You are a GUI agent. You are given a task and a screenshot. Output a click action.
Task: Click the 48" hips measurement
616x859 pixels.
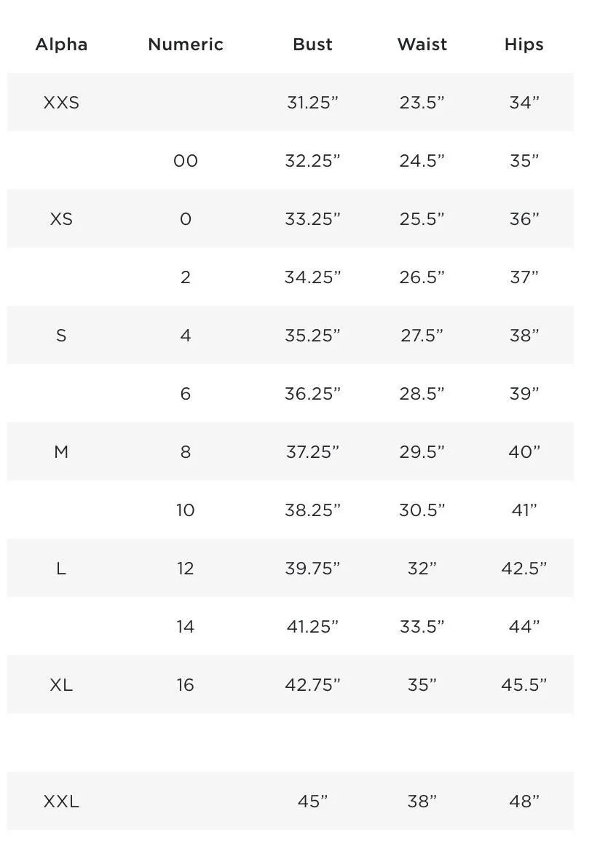(x=524, y=801)
